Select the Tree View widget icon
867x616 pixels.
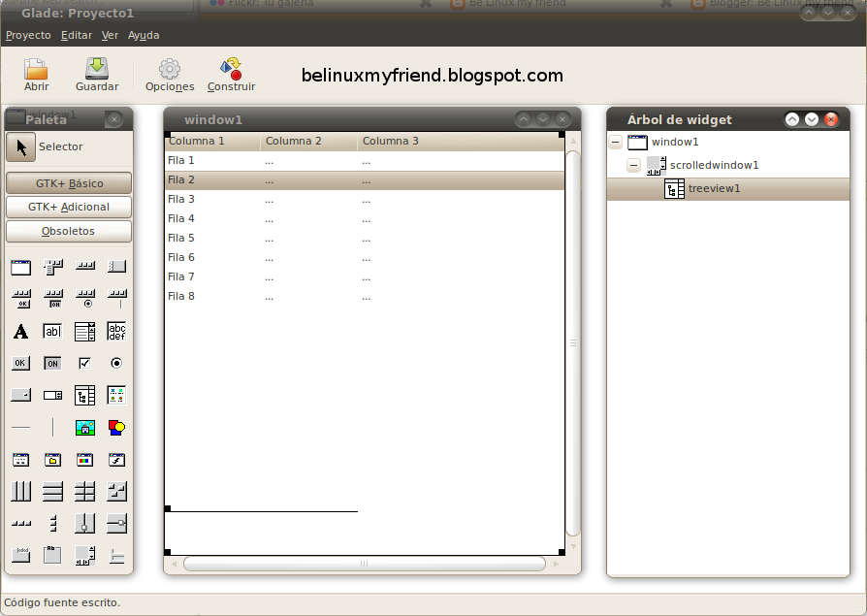pyautogui.click(x=84, y=395)
